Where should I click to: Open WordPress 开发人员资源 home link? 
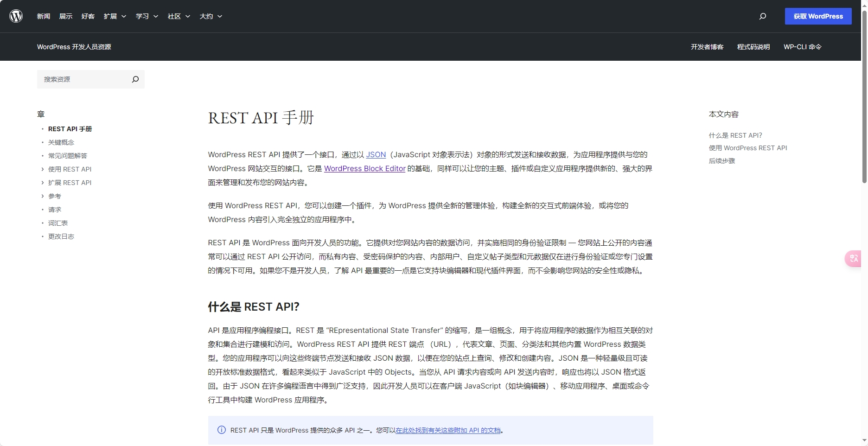[x=74, y=47]
